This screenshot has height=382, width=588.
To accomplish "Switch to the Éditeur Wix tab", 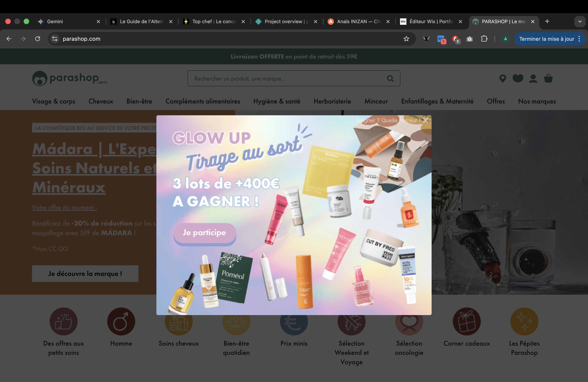I will [x=431, y=21].
